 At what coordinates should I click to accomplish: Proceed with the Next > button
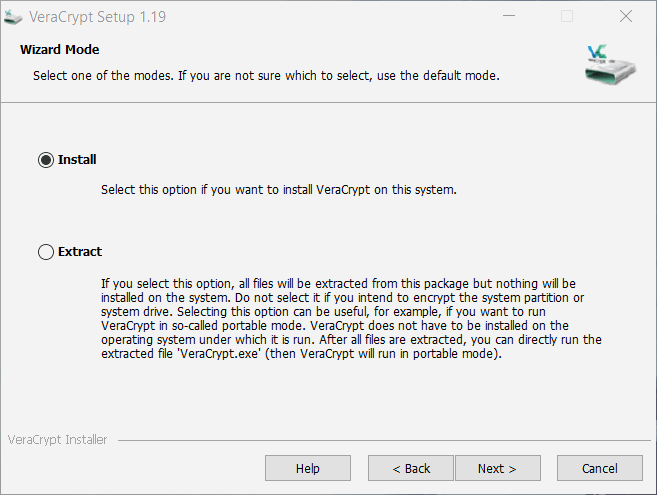coord(497,468)
